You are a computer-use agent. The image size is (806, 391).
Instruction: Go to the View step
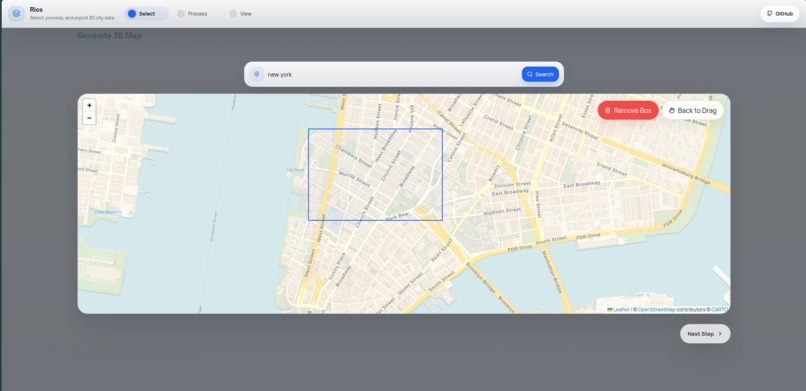point(241,14)
